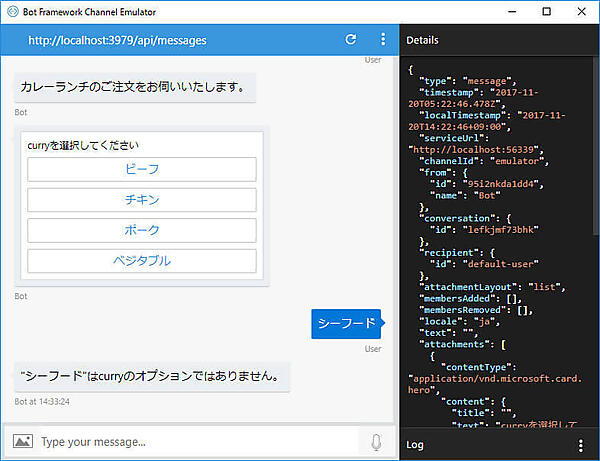600x461 pixels.
Task: Select the シーフード user message bubble
Action: click(x=346, y=324)
